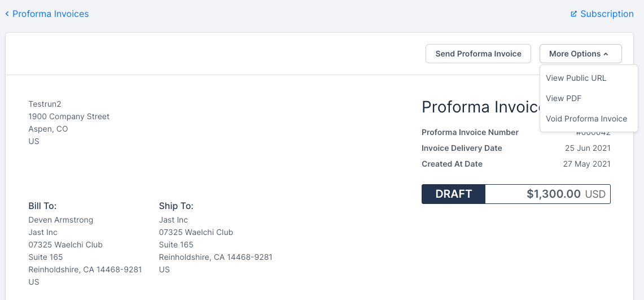This screenshot has width=644, height=300.
Task: Choose View PDF option
Action: (x=563, y=98)
